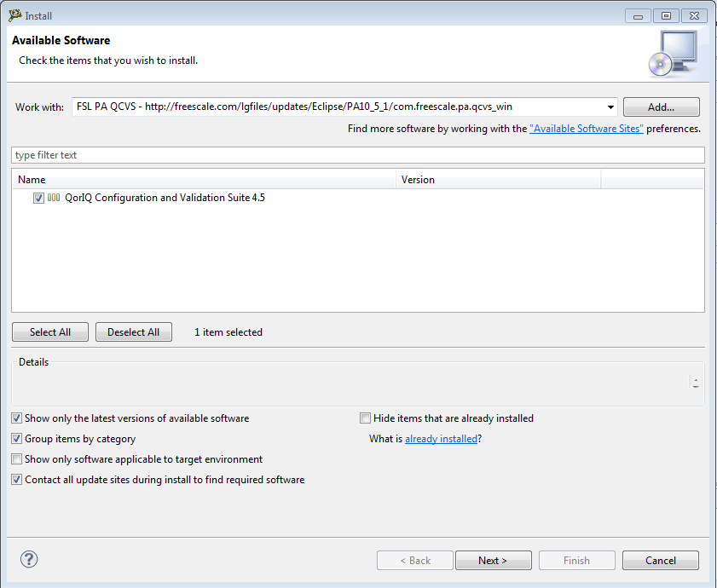The image size is (717, 588).
Task: Click the Deselect All button
Action: [134, 332]
